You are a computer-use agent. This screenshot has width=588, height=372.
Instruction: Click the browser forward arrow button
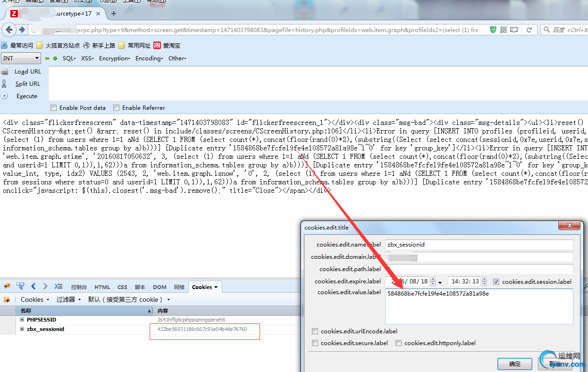point(22,30)
